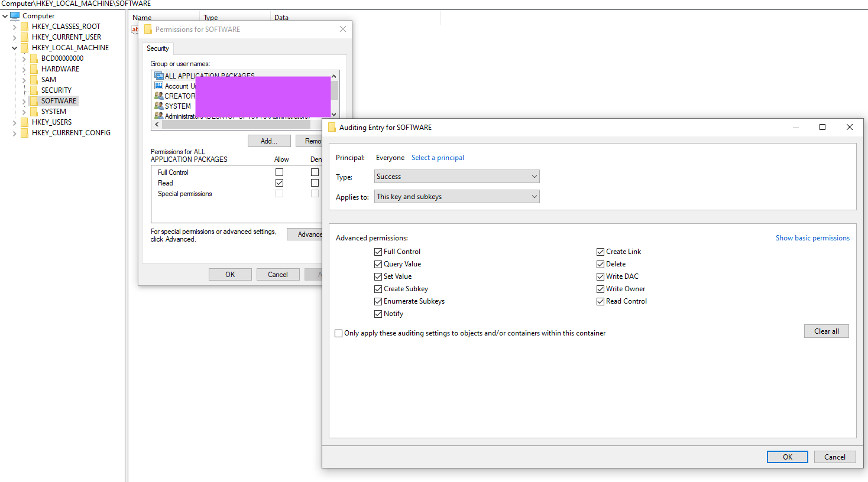This screenshot has width=868, height=482.
Task: Expand the HKEY_USERS node
Action: (x=15, y=122)
